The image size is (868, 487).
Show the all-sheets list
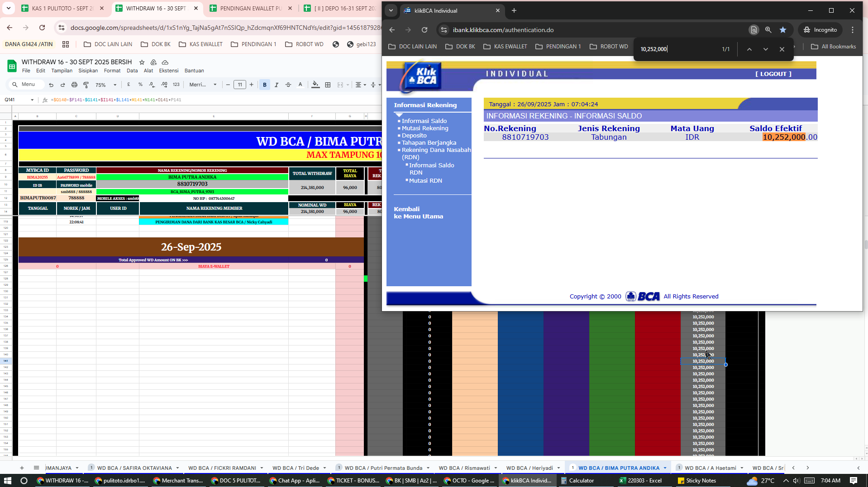coord(36,468)
